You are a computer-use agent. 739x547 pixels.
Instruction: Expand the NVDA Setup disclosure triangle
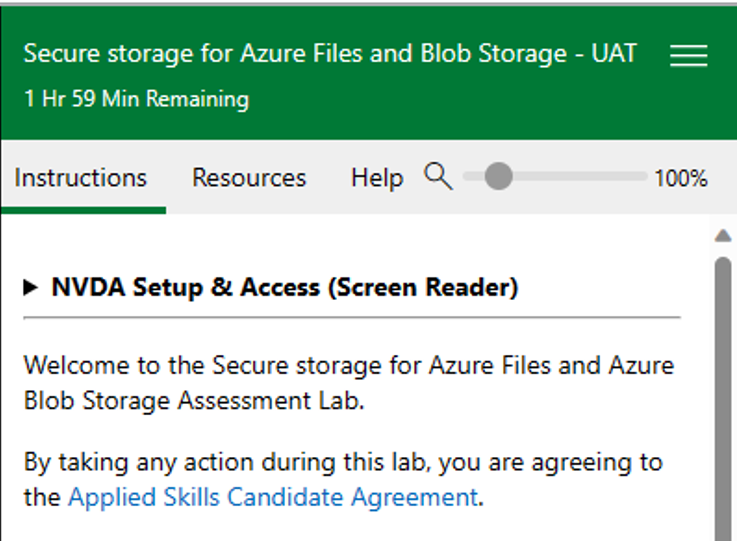click(31, 289)
